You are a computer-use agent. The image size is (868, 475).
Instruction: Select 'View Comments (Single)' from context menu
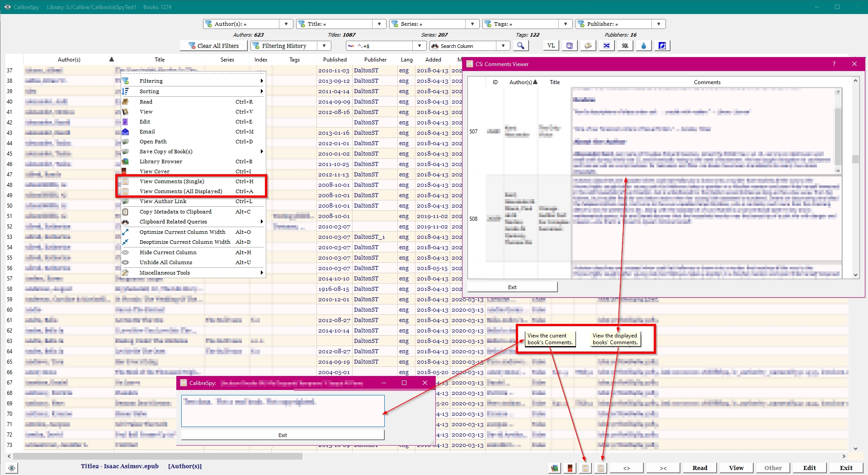(x=172, y=181)
